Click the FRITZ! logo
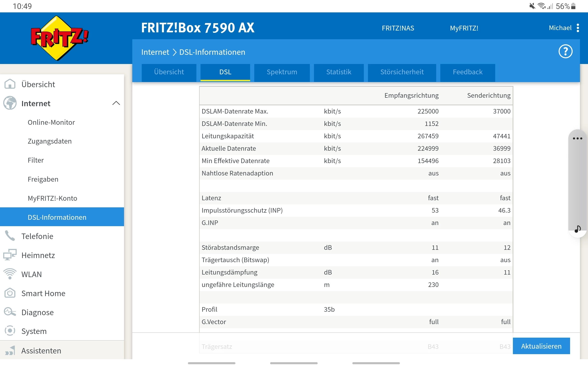 [59, 38]
